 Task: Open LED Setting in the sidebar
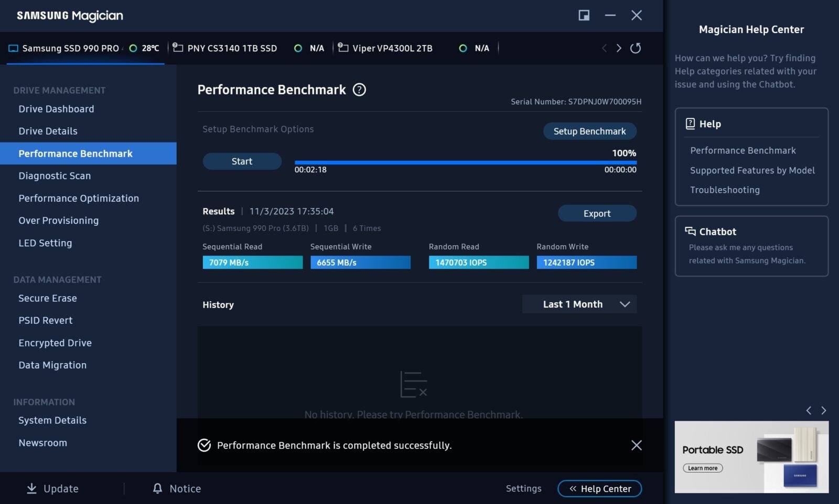[88, 243]
